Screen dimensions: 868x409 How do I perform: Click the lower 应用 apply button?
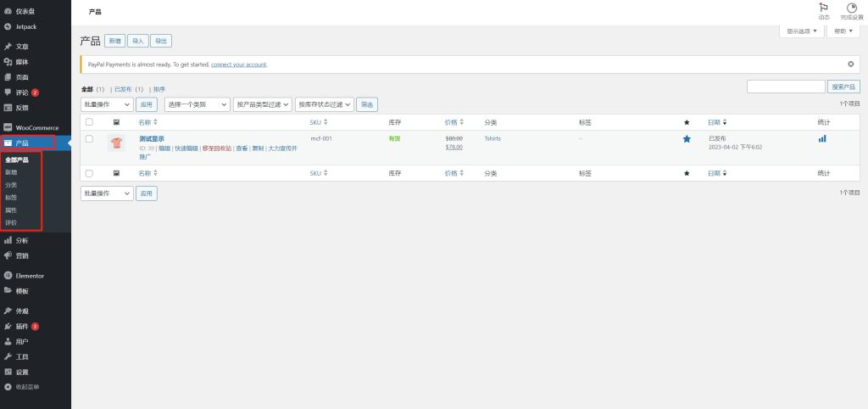pyautogui.click(x=147, y=193)
